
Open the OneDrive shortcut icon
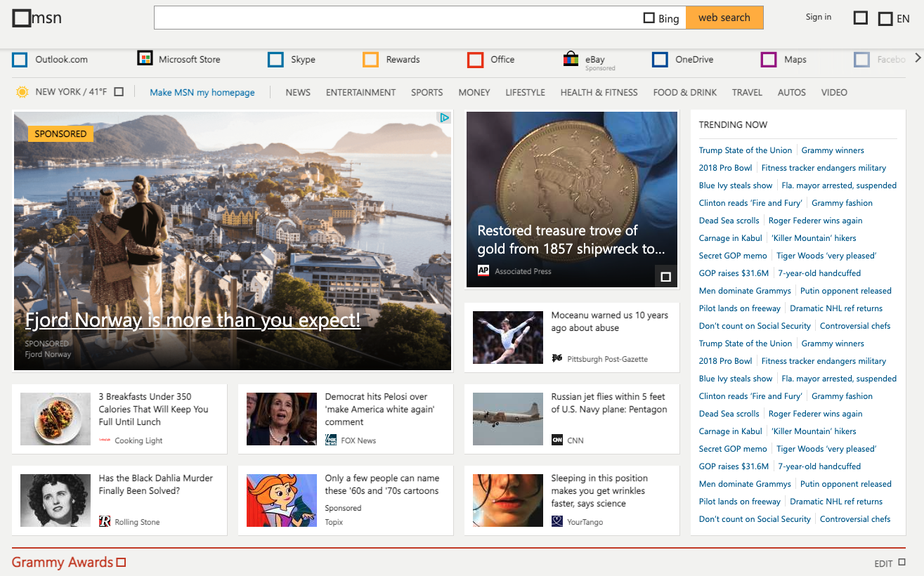660,60
